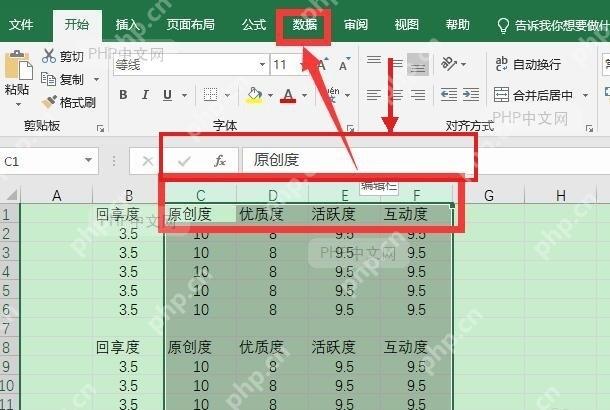This screenshot has width=610, height=410.
Task: Toggle bold formatting
Action: (x=123, y=95)
